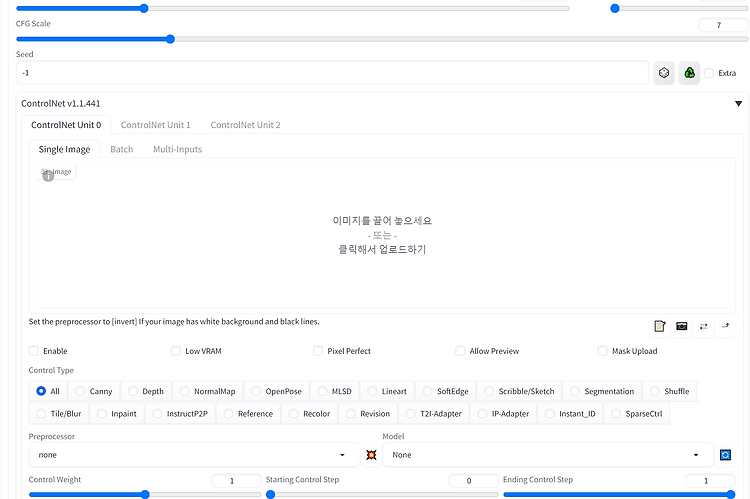
Task: Click the info icon on the image label
Action: click(48, 176)
